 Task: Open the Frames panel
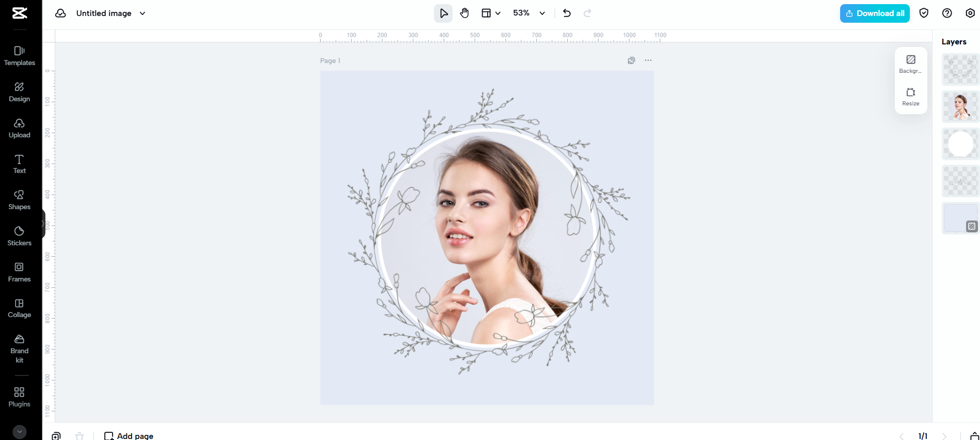pos(20,272)
